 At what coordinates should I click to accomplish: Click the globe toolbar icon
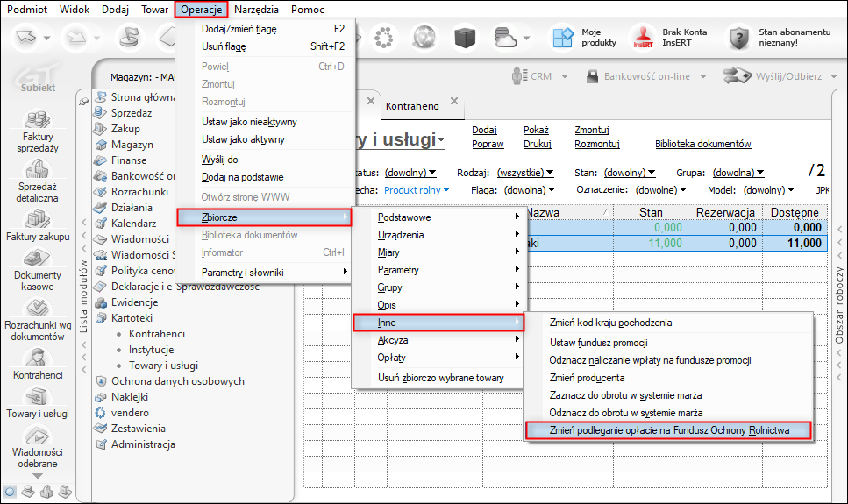424,38
